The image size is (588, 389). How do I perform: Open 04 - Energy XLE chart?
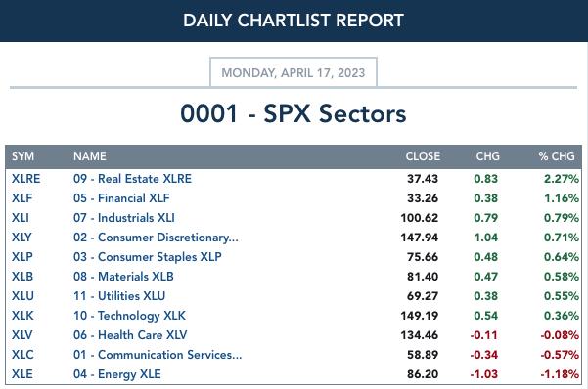pos(117,374)
